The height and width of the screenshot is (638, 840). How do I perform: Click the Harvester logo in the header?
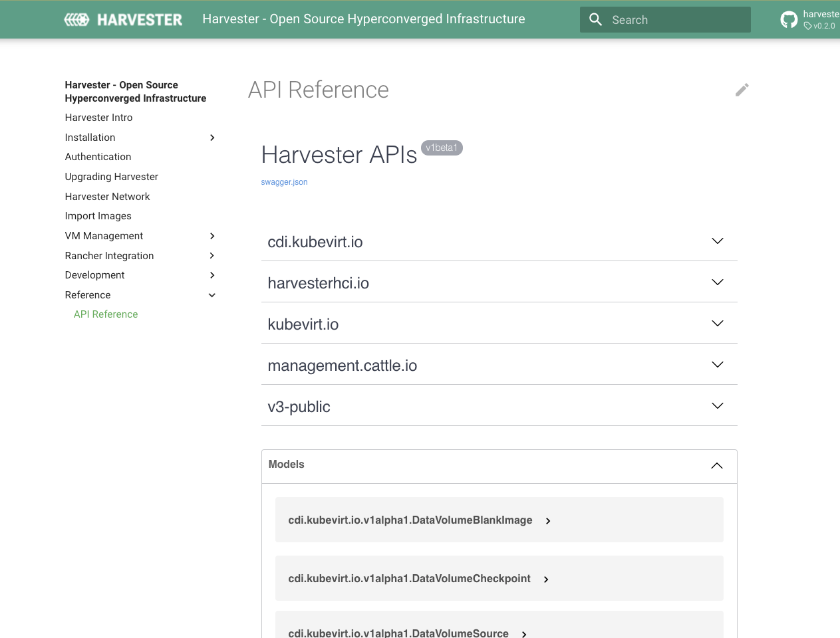123,20
